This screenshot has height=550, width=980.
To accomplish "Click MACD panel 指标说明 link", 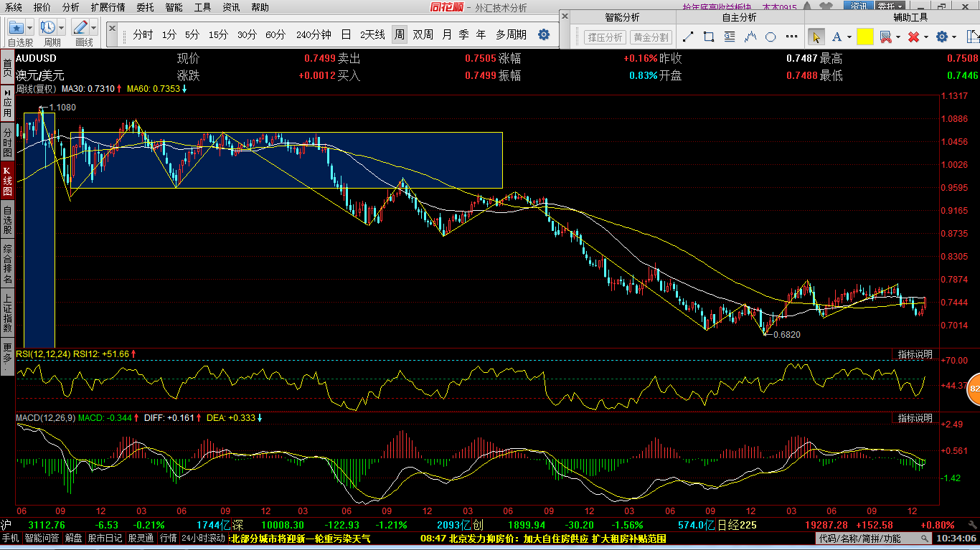I will pos(915,417).
